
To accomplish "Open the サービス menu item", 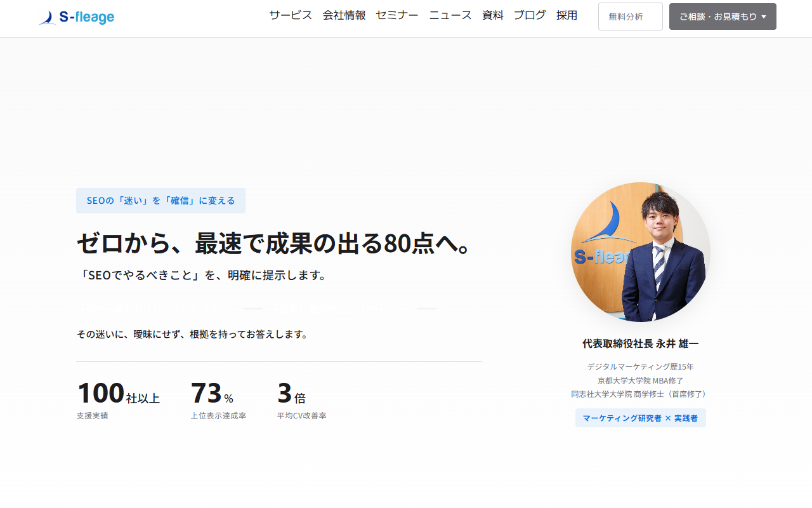I will point(291,16).
